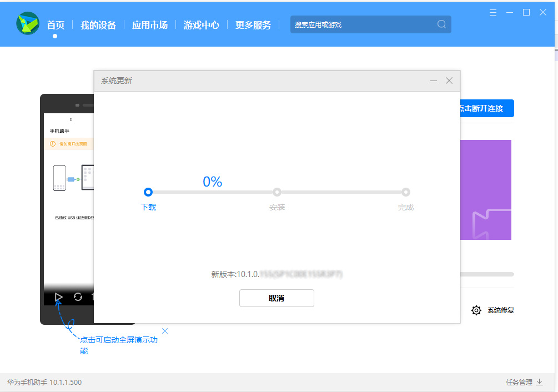The image size is (558, 392).
Task: Click the 系统修复 gear icon
Action: [476, 310]
